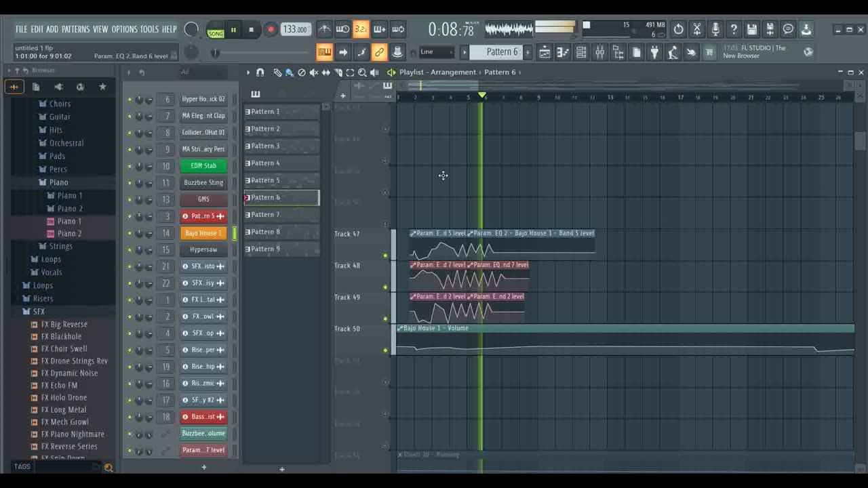Click the question mark help icon
The width and height of the screenshot is (868, 488).
pos(733,29)
